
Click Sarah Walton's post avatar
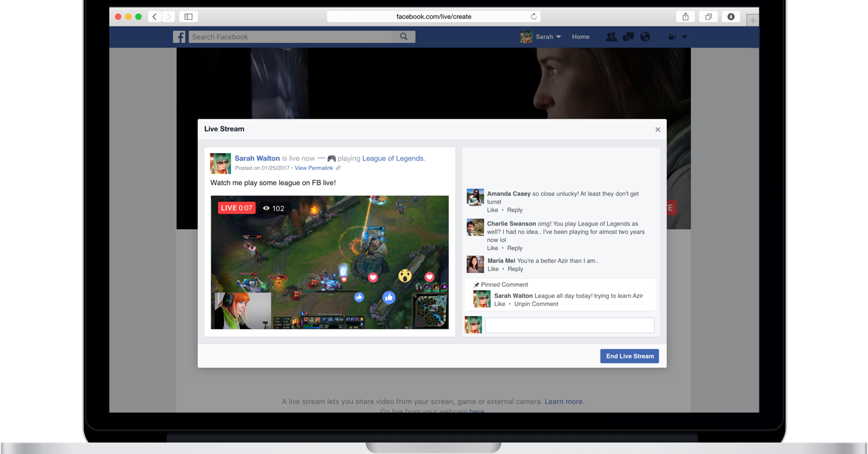220,163
